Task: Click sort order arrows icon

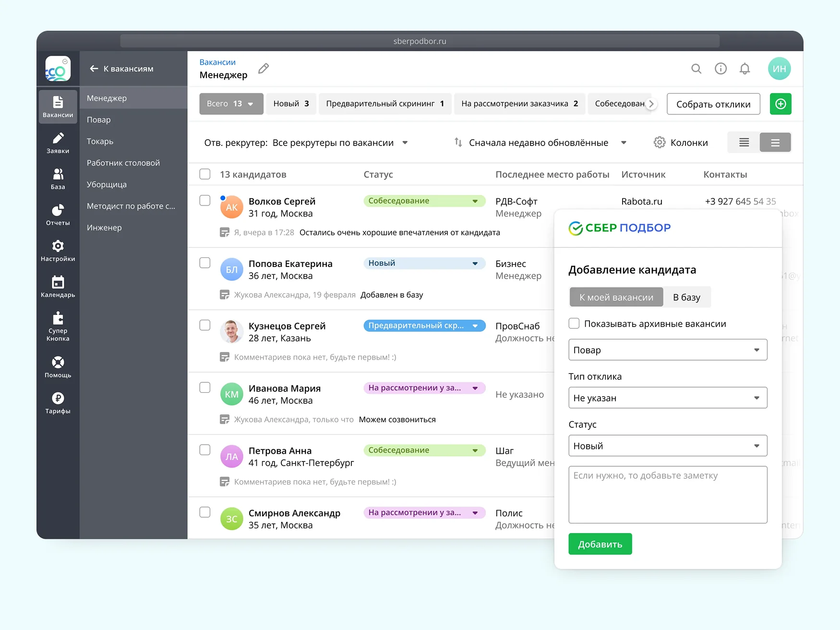Action: pos(458,143)
